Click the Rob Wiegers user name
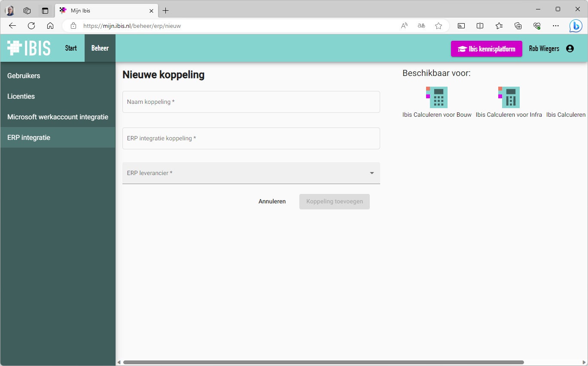Viewport: 588px width, 366px height. [544, 48]
